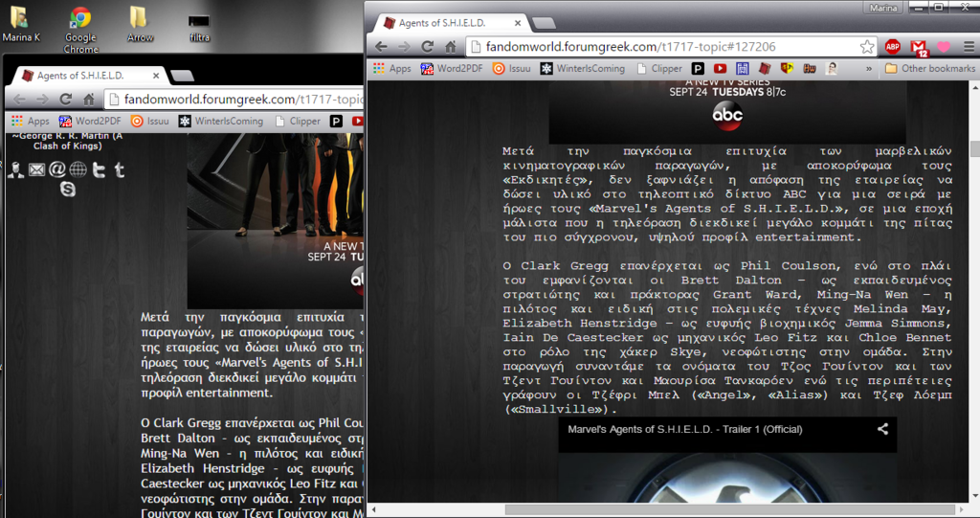Select the Marina K desktop folder
Screen dimensions: 980x518
(x=21, y=24)
